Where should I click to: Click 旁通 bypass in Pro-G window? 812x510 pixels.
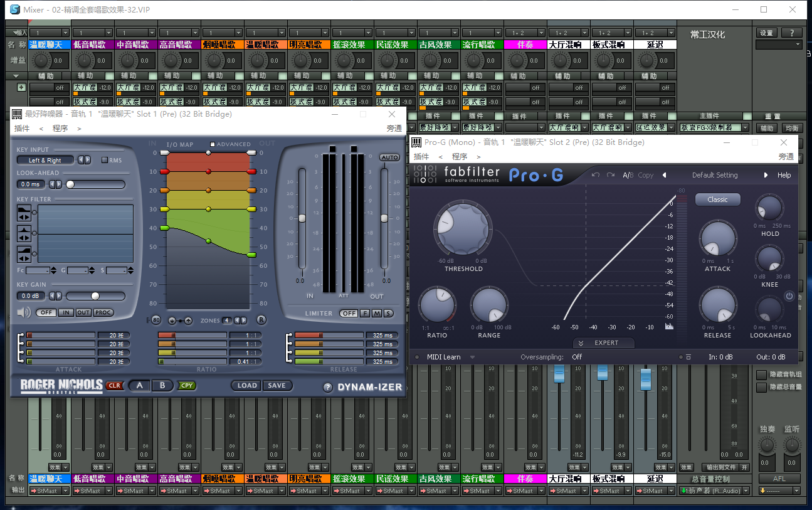click(x=786, y=157)
